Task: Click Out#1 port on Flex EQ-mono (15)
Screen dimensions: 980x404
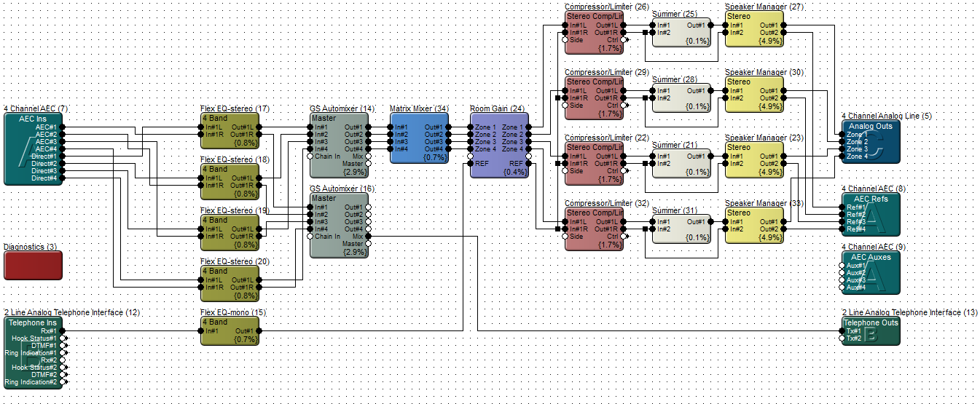Action: click(x=259, y=330)
